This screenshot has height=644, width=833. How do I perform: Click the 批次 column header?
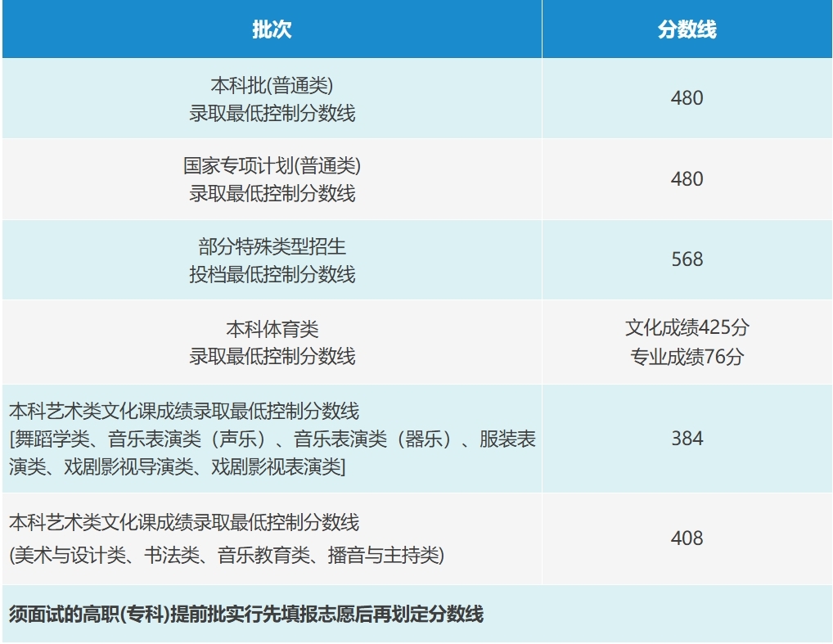(x=272, y=29)
